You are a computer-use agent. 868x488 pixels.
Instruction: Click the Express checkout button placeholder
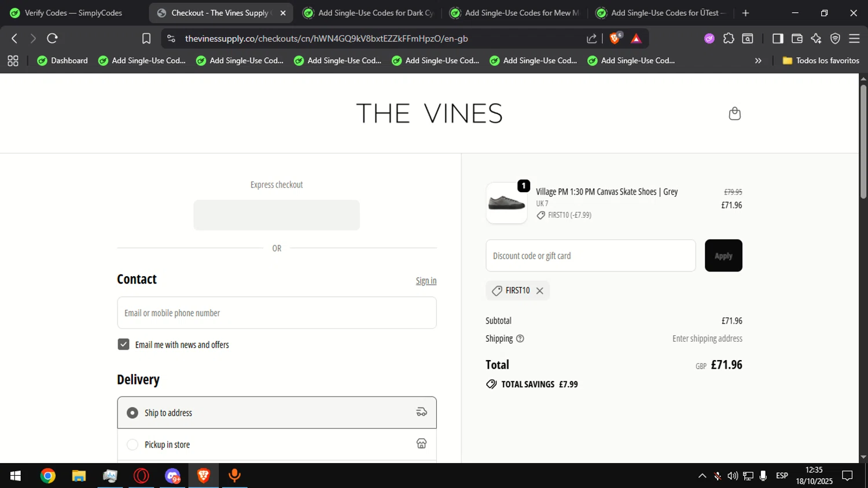click(277, 215)
